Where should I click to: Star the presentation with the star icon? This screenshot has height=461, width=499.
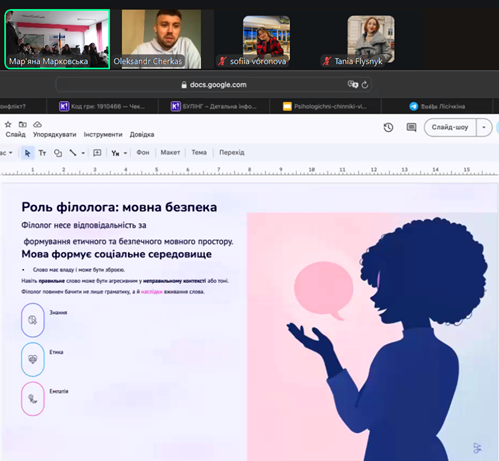coord(8,124)
